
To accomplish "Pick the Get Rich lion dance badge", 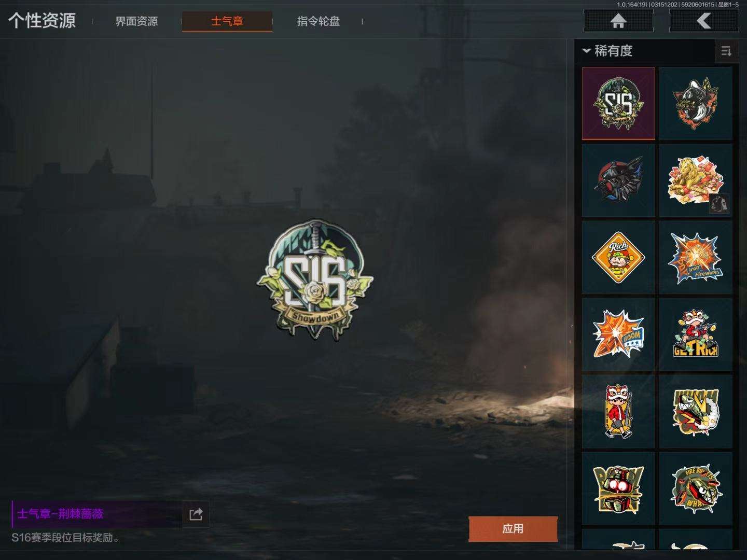I will pos(695,334).
